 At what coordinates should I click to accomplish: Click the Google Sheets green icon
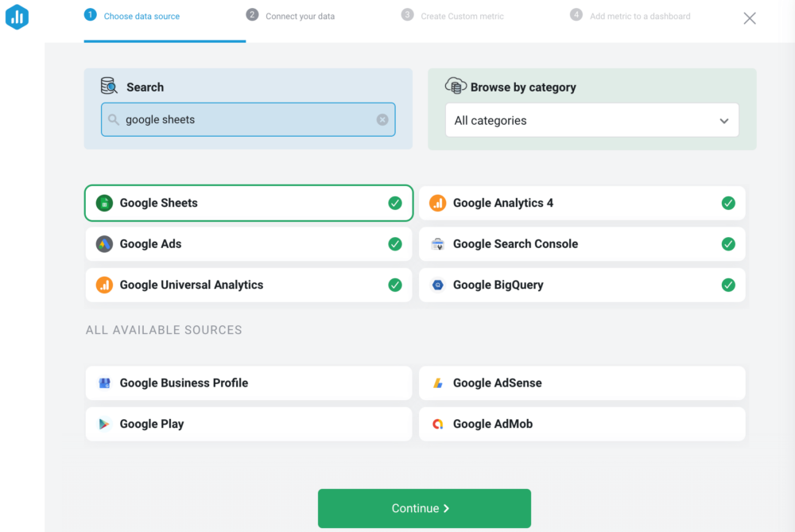point(104,203)
